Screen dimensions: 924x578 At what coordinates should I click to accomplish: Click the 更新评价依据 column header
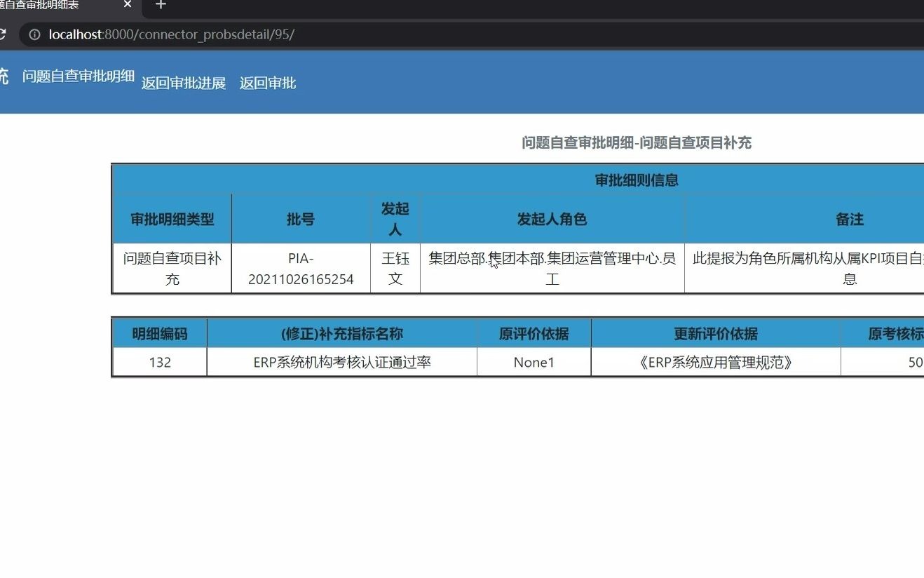716,334
